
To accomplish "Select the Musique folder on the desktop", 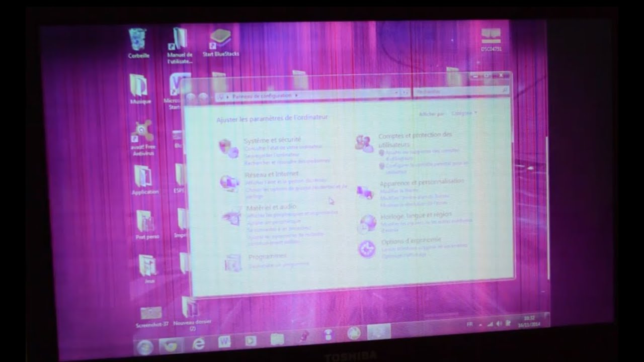I will tap(140, 89).
